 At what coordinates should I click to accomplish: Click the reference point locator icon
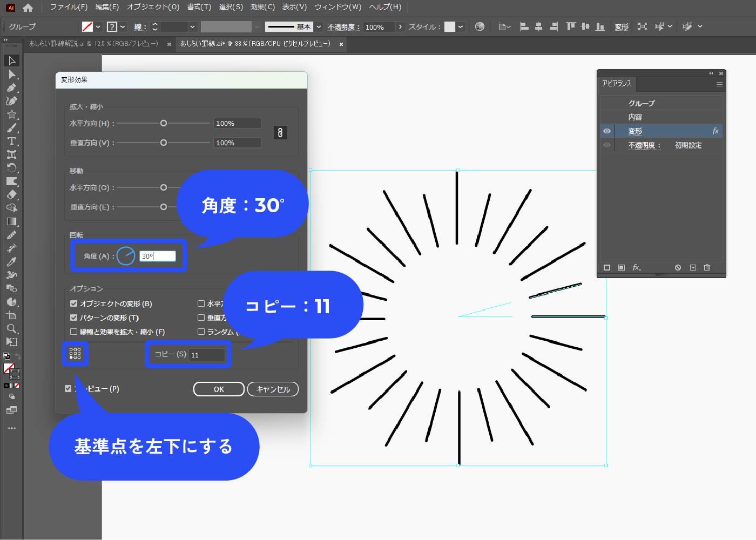75,354
